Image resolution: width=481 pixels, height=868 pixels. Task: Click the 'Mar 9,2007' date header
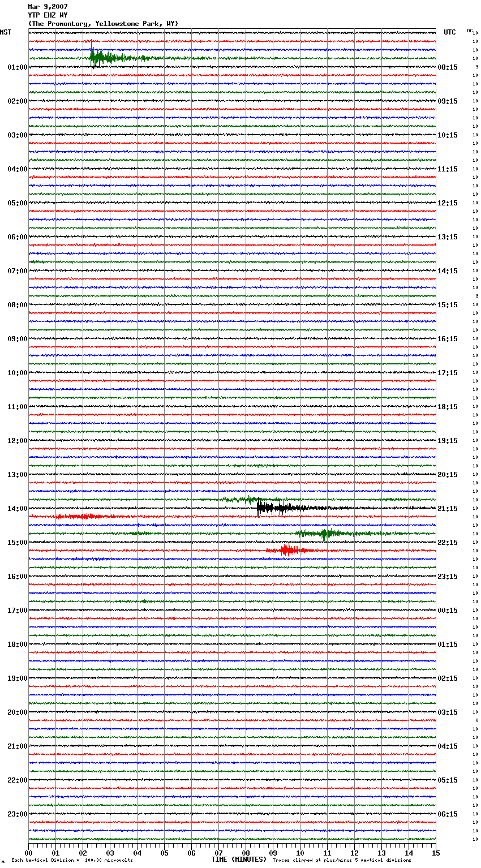(48, 7)
